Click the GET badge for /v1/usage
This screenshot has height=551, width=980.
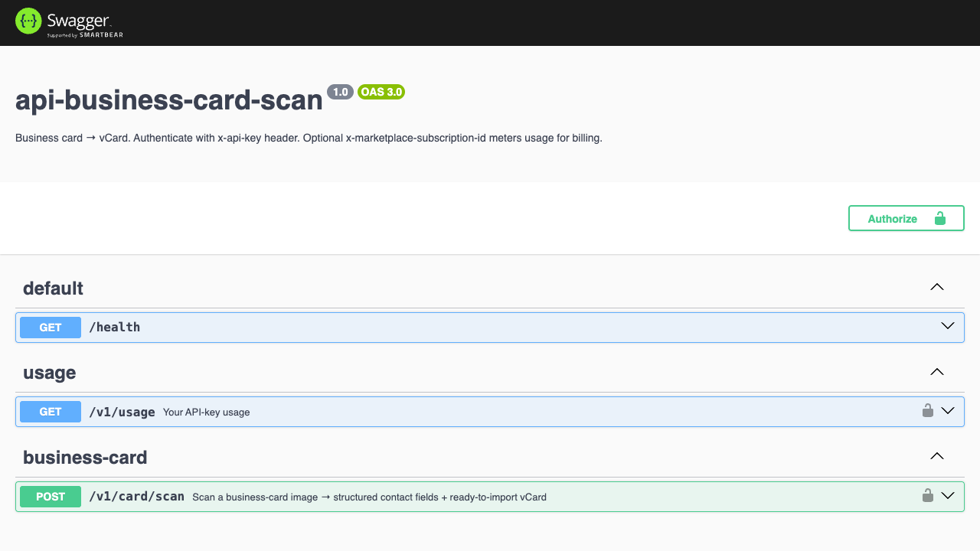(x=51, y=412)
